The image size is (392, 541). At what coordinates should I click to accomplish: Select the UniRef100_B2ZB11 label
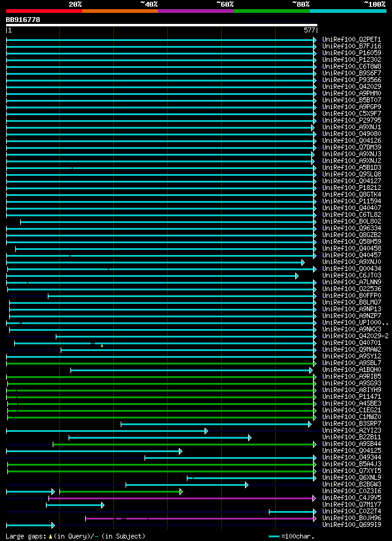[x=352, y=437]
